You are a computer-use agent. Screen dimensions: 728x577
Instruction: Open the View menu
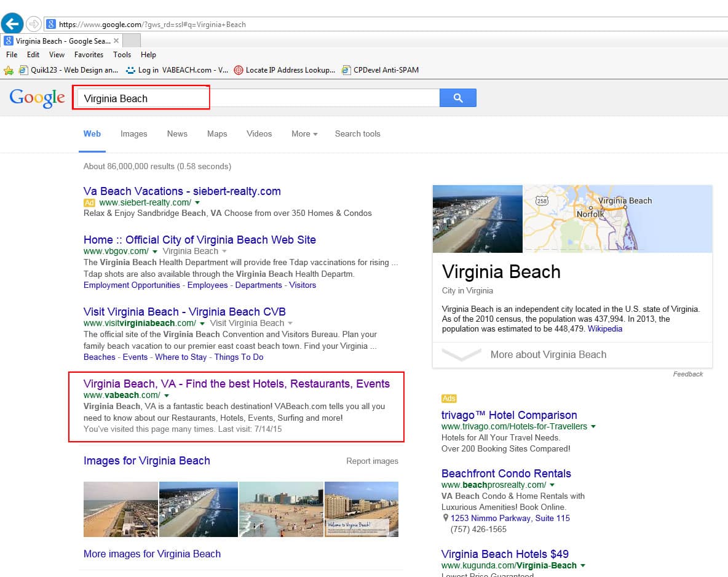[x=57, y=55]
